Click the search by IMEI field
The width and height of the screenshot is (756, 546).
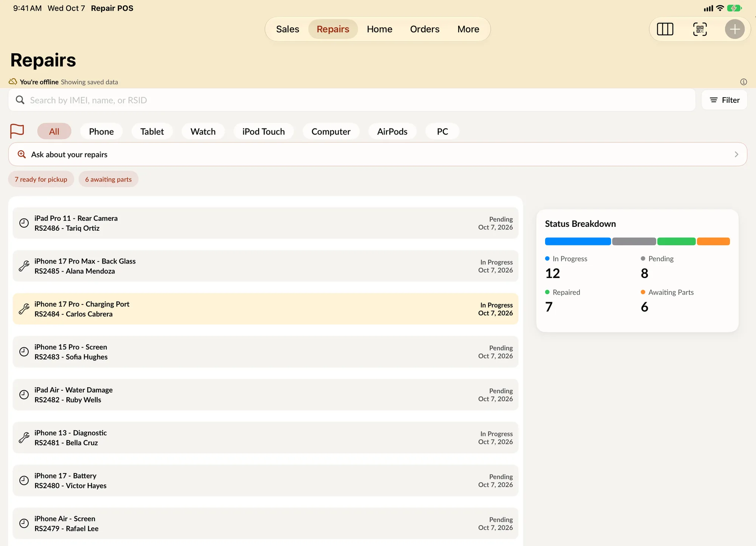click(x=352, y=100)
